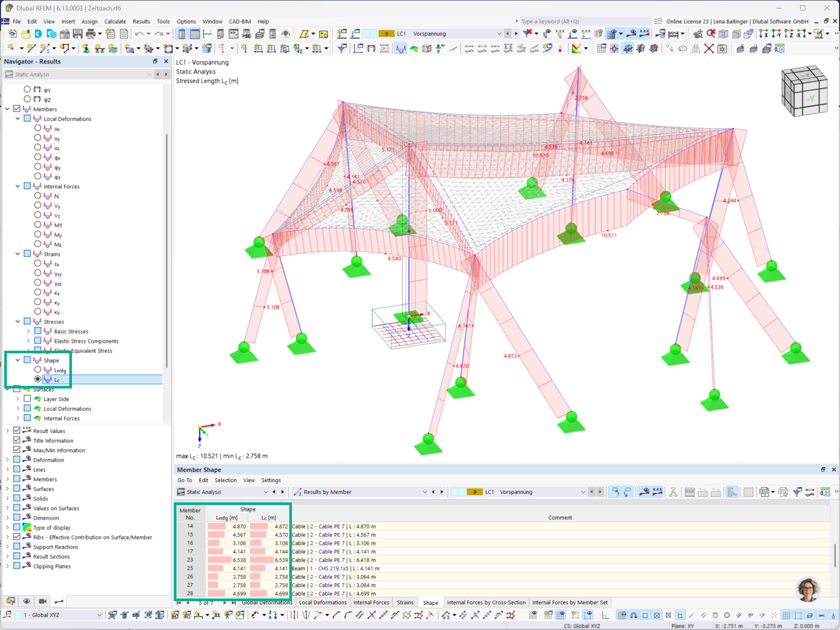
Task: Switch to the Local Deformations table tab
Action: [x=323, y=603]
